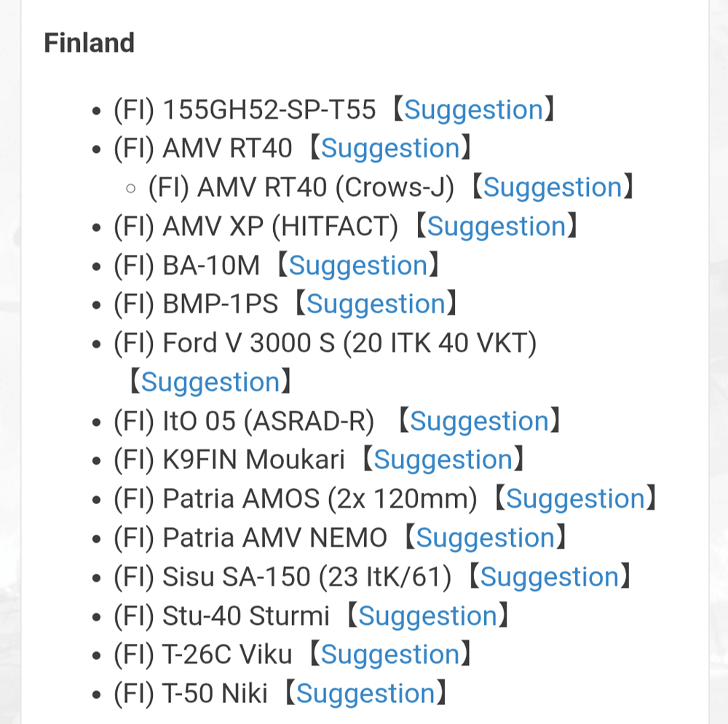Click the AMV RT40 Suggestion link
The image size is (728, 724).
[x=391, y=149]
